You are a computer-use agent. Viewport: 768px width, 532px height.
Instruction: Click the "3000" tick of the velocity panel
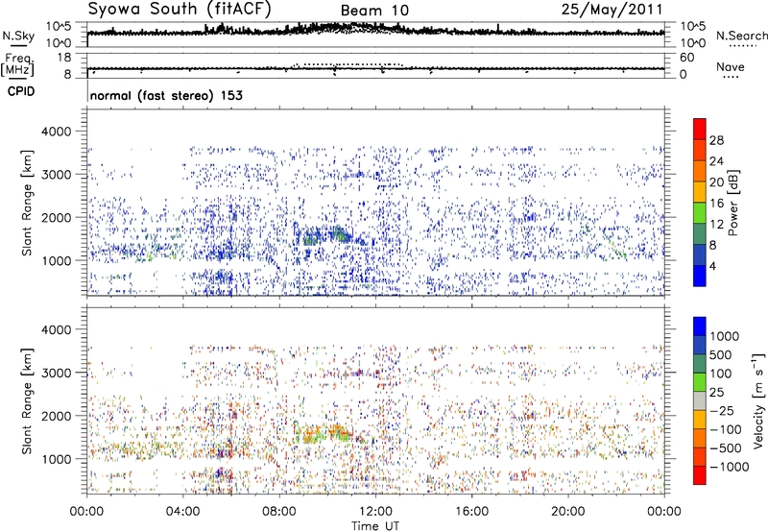click(57, 373)
